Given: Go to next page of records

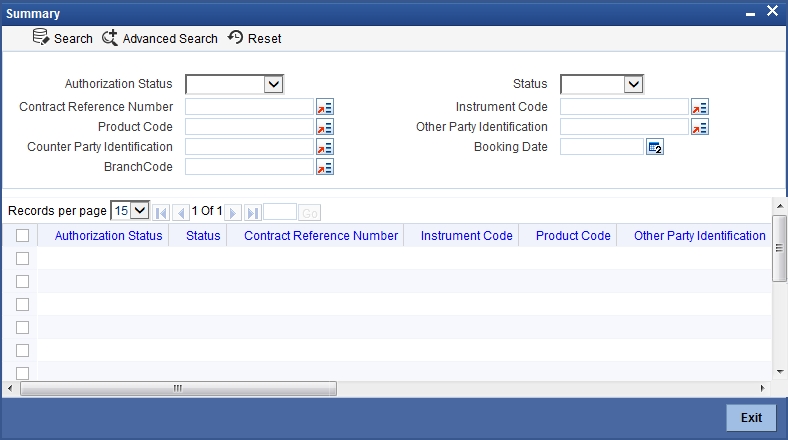Looking at the screenshot, I should (x=233, y=213).
